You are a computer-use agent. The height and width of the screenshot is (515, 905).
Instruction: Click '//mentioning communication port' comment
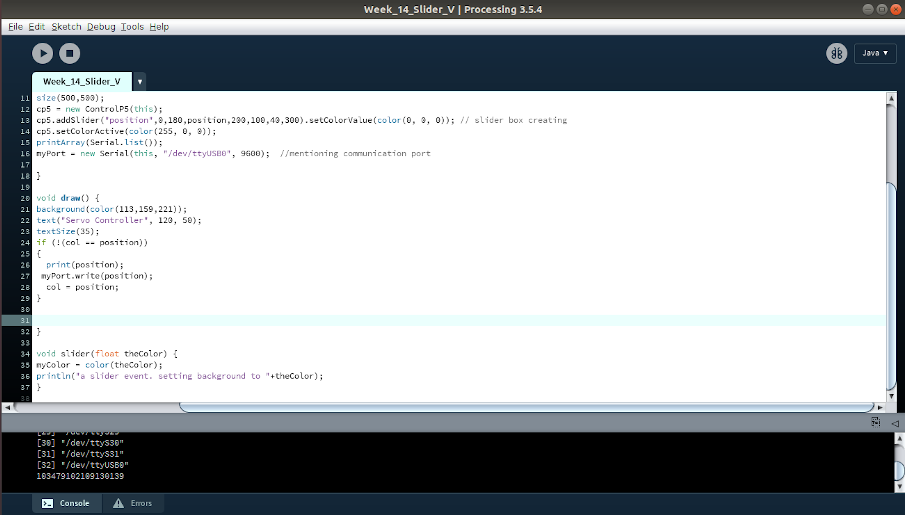pyautogui.click(x=355, y=154)
